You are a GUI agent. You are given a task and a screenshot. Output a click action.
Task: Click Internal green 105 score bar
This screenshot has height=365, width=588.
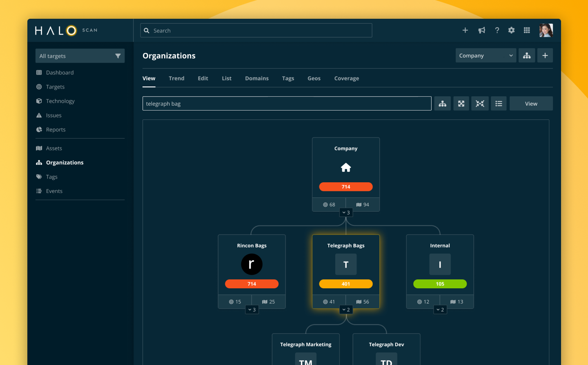(x=440, y=284)
